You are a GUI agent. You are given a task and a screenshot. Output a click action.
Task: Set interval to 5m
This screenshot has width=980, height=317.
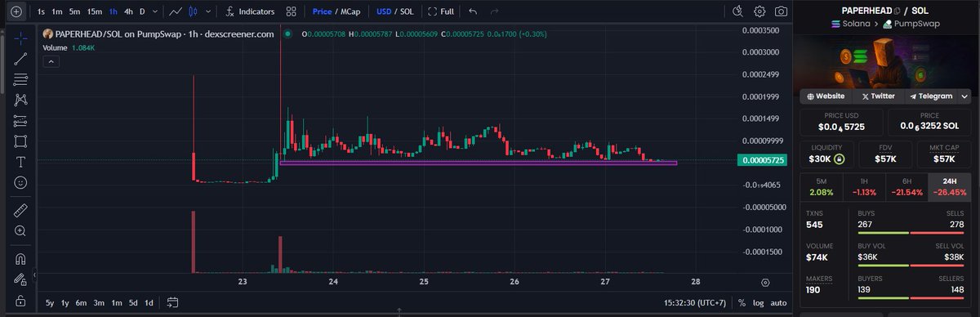[74, 12]
